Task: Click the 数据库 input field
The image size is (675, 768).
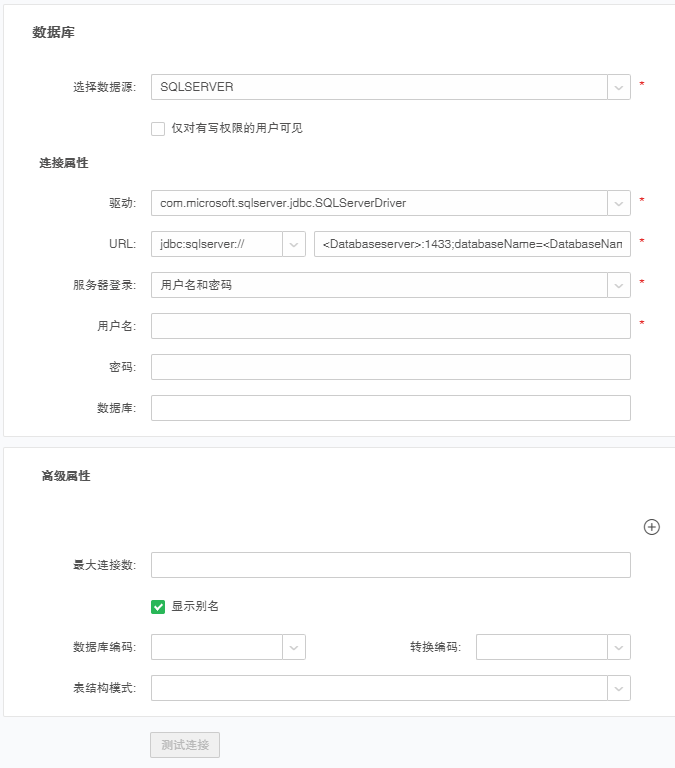Action: [x=390, y=408]
